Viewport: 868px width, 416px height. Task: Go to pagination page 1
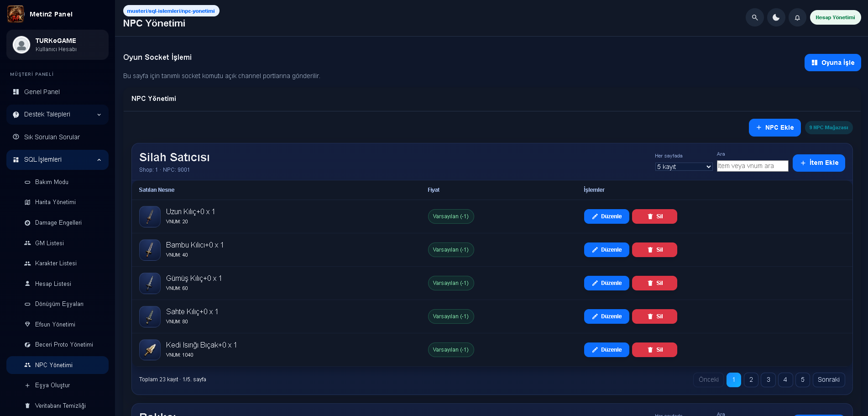pyautogui.click(x=734, y=380)
